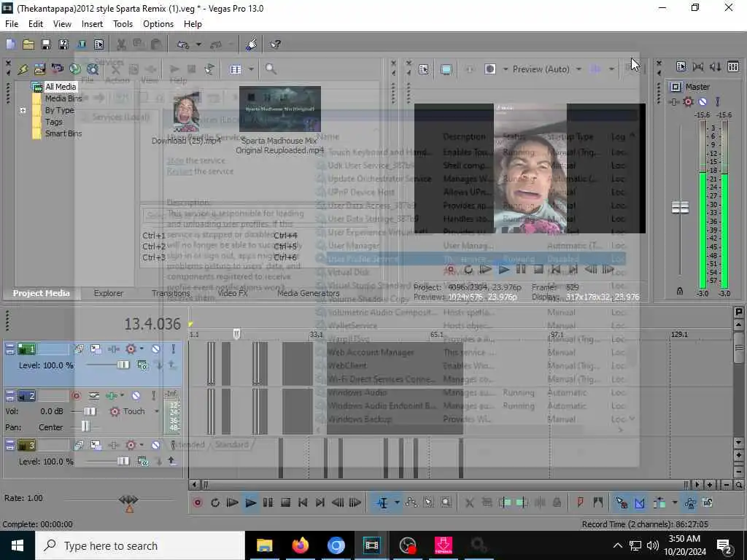Switch to the Media Generators tab
The image size is (747, 560).
point(309,293)
